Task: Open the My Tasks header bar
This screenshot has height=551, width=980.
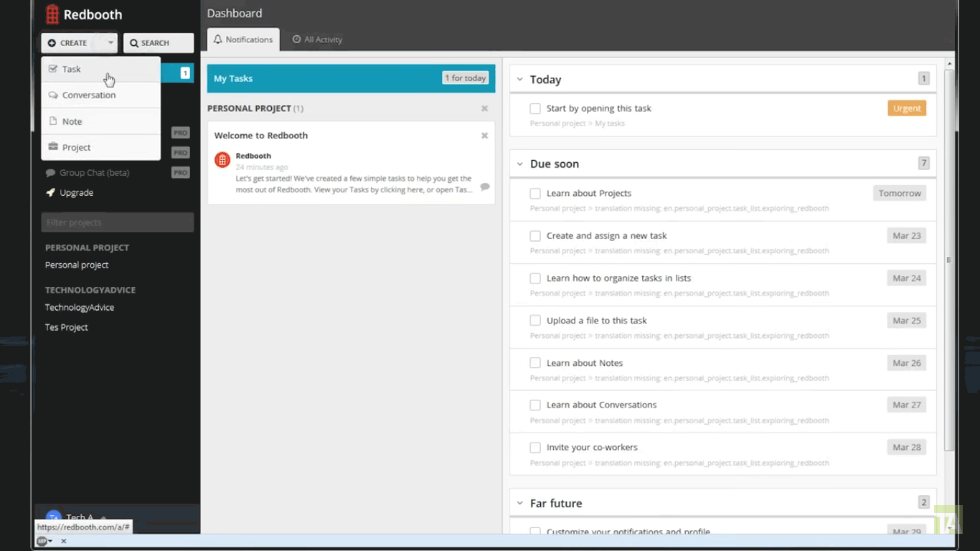Action: [x=351, y=78]
